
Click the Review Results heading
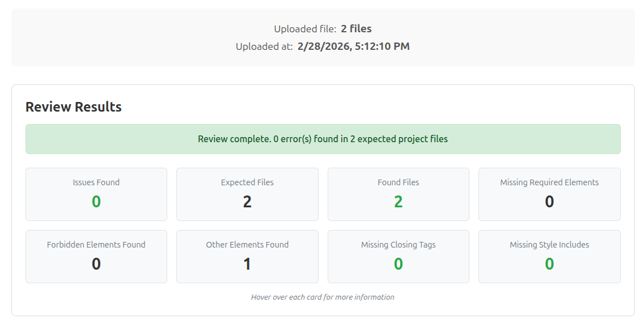tap(73, 107)
